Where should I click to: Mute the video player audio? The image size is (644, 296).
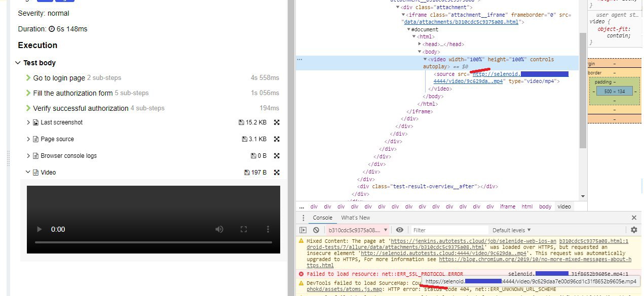pos(219,229)
